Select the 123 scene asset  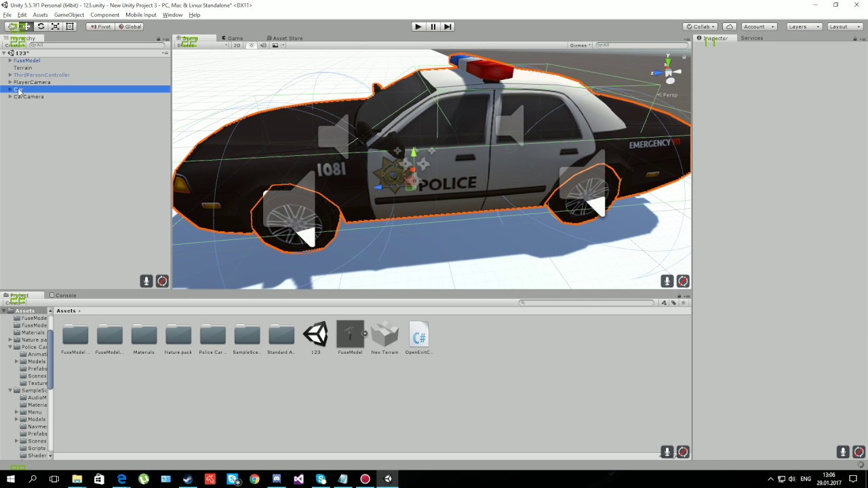point(315,339)
